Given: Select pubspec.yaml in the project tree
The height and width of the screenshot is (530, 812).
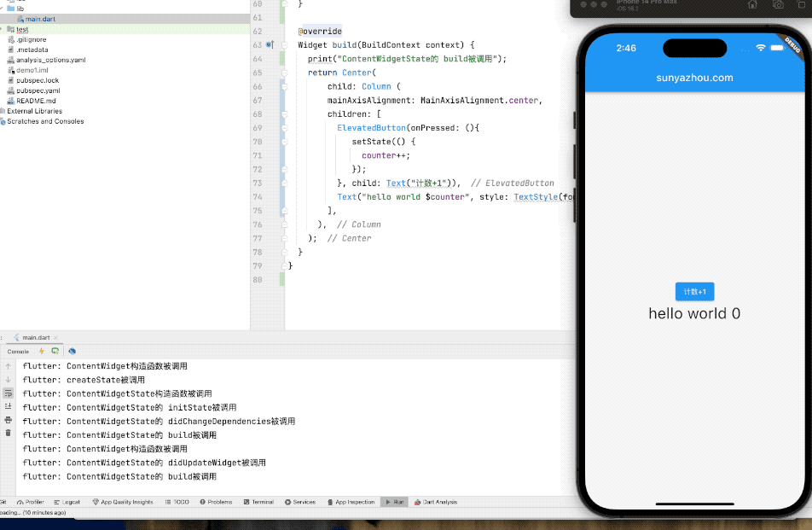Looking at the screenshot, I should pyautogui.click(x=38, y=90).
